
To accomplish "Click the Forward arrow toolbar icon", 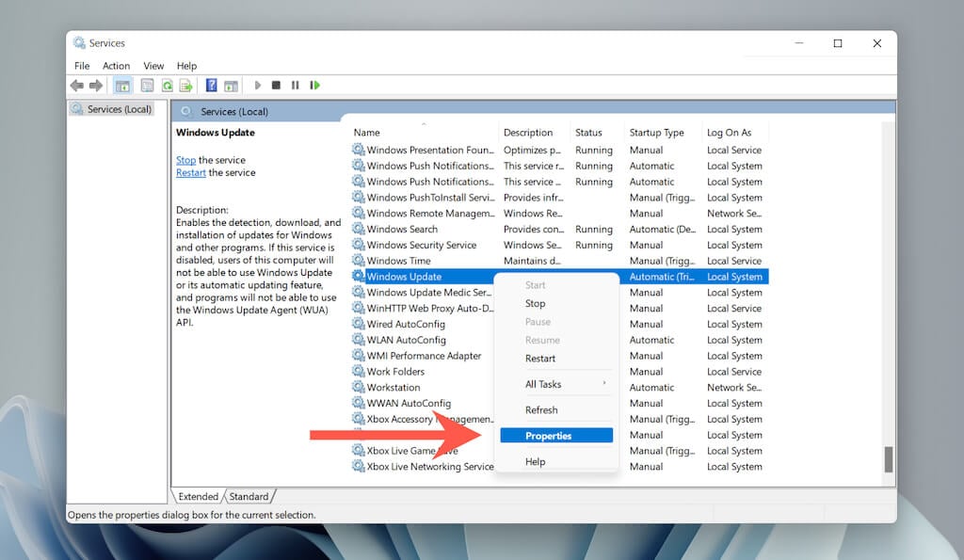I will coord(95,86).
